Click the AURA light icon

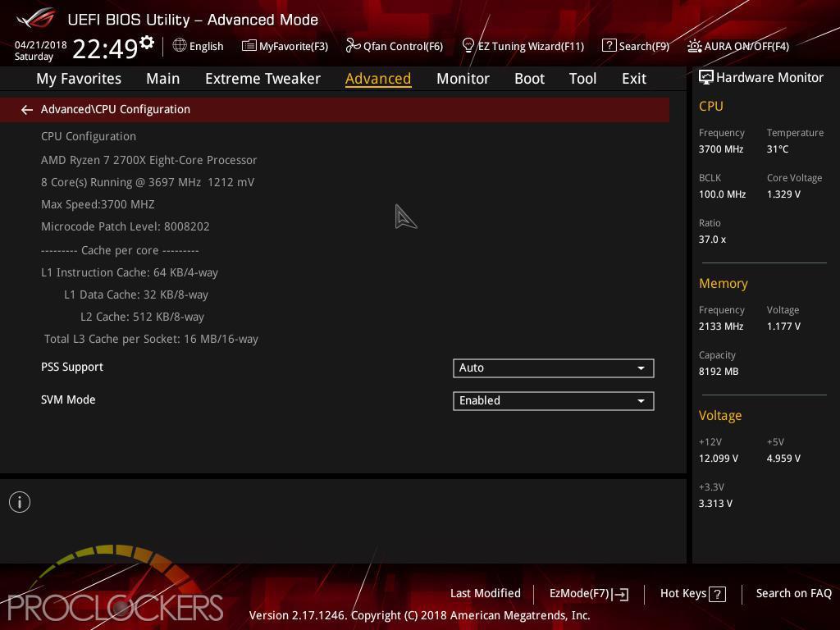click(x=694, y=46)
